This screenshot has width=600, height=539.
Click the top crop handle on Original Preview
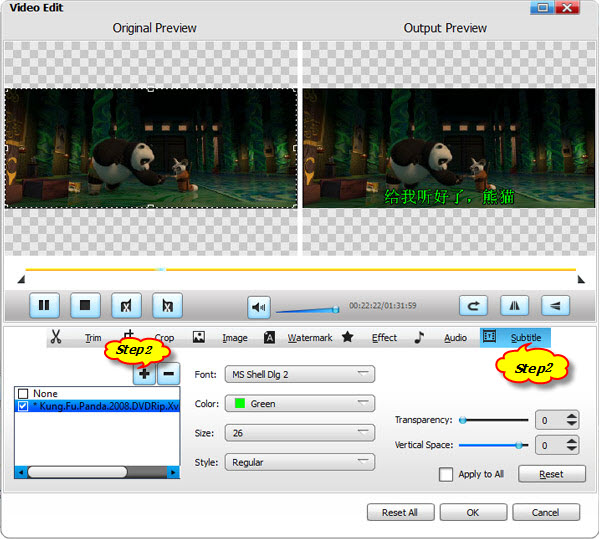click(x=151, y=90)
